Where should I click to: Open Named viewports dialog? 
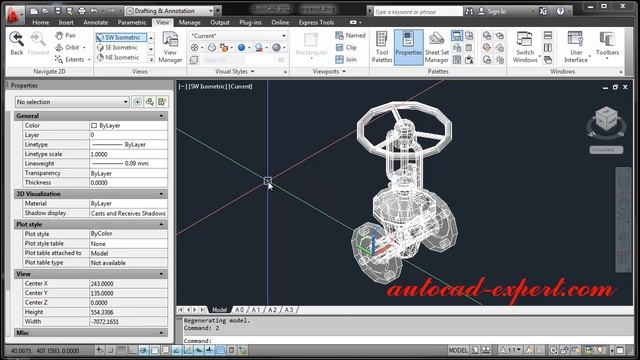[x=350, y=36]
